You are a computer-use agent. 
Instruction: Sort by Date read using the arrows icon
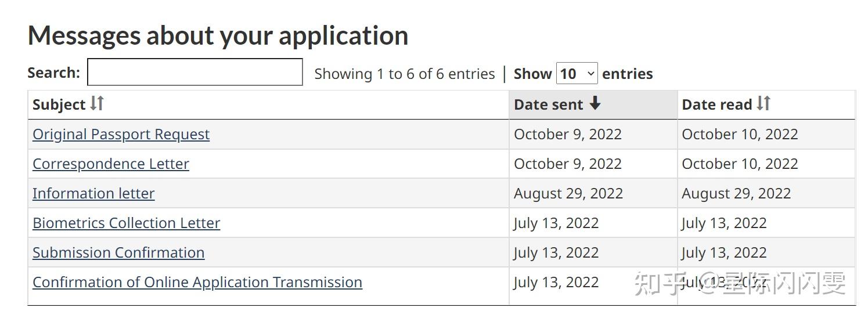pyautogui.click(x=763, y=103)
